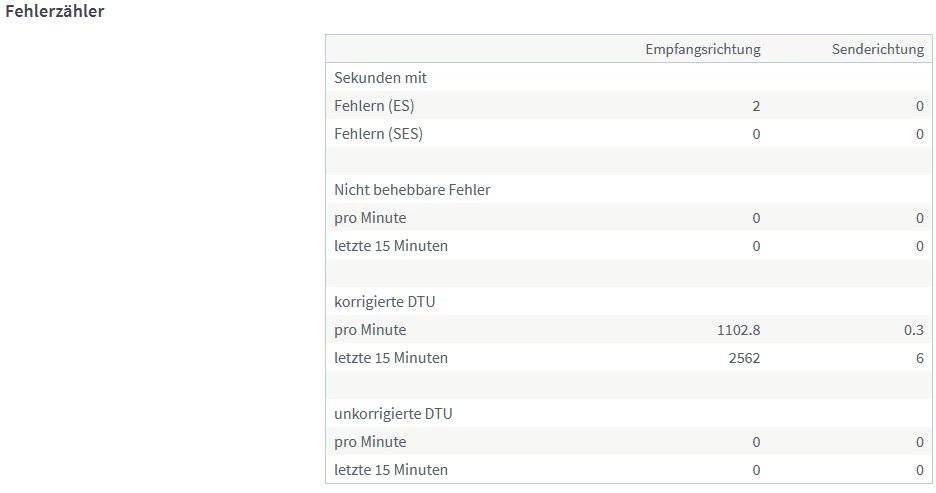Select Fehlern (ES) Senderichtung zero value
This screenshot has width=936, height=493.
click(x=919, y=106)
